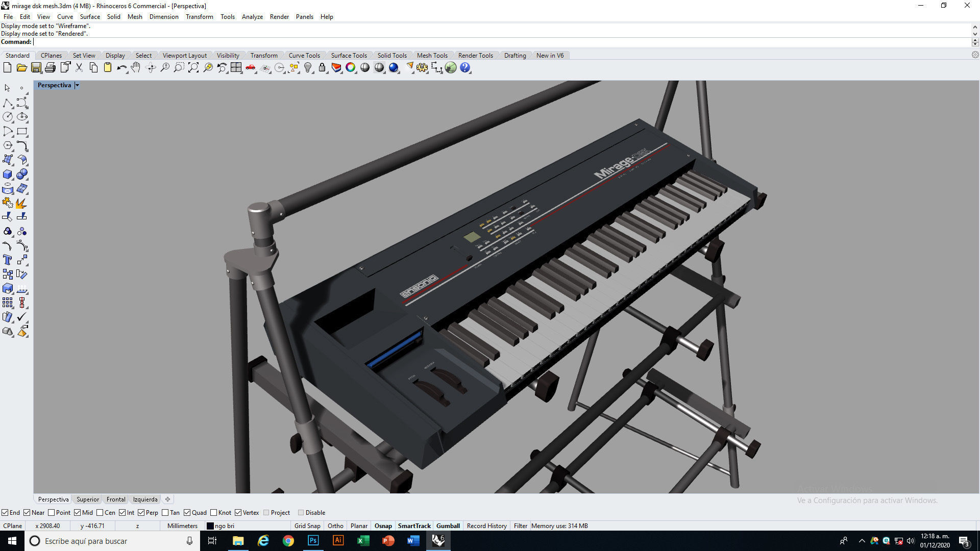
Task: Open the File menu
Action: point(8,17)
